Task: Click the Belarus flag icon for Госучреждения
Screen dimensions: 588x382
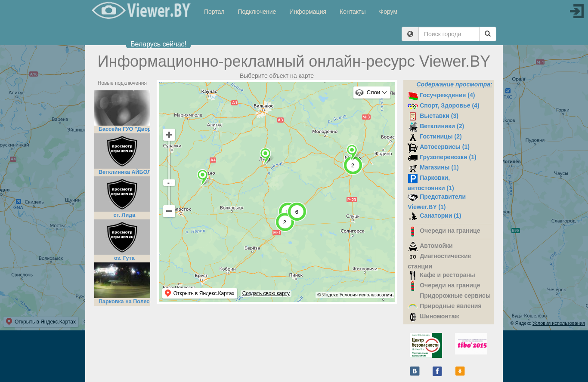Action: 413,95
